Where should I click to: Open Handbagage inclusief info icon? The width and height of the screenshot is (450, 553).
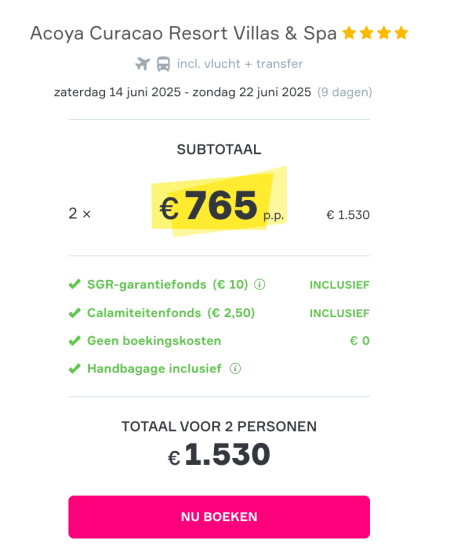click(x=235, y=369)
